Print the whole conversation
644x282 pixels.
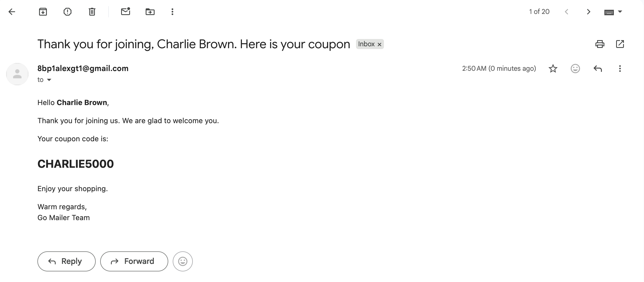600,44
